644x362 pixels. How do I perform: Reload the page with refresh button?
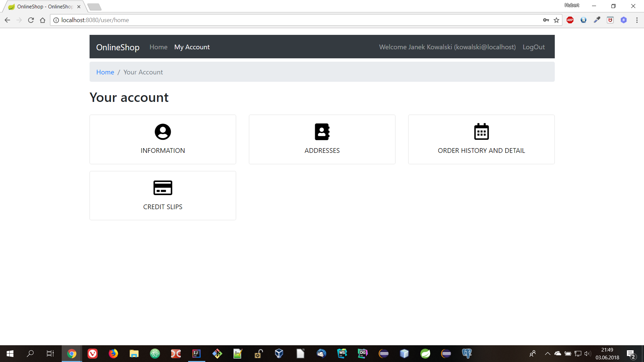(x=31, y=20)
